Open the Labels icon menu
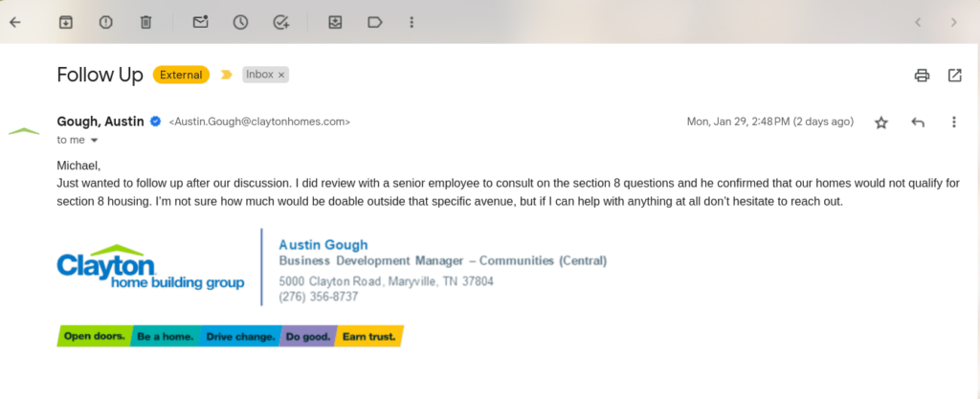Viewport: 980px width, 399px height. 375,21
